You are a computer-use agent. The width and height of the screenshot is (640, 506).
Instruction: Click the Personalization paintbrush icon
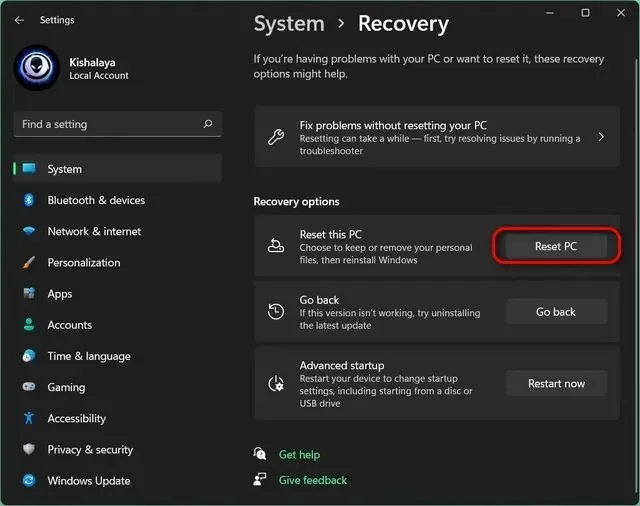click(29, 262)
